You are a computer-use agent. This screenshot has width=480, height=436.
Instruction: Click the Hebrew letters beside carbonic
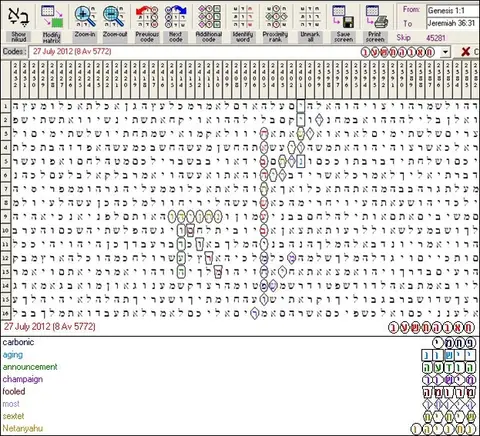454,343
